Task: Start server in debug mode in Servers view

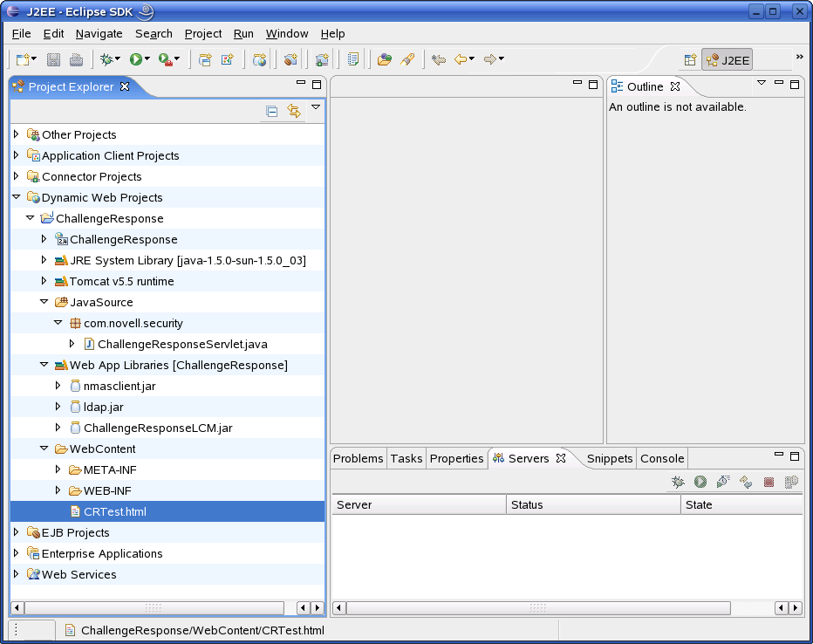Action: coord(678,481)
